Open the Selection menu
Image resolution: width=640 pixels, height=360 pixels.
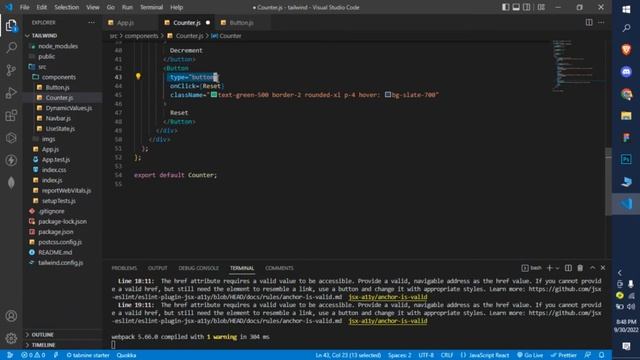click(67, 7)
